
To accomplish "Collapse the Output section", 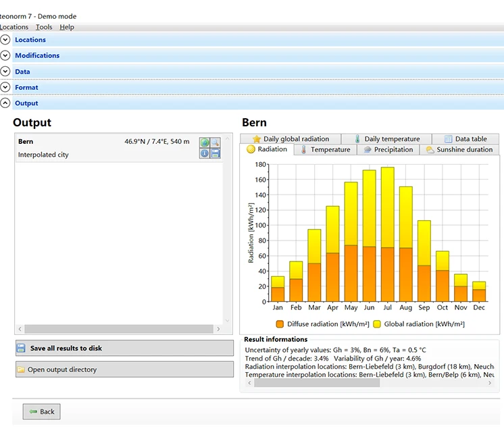I will (x=6, y=103).
